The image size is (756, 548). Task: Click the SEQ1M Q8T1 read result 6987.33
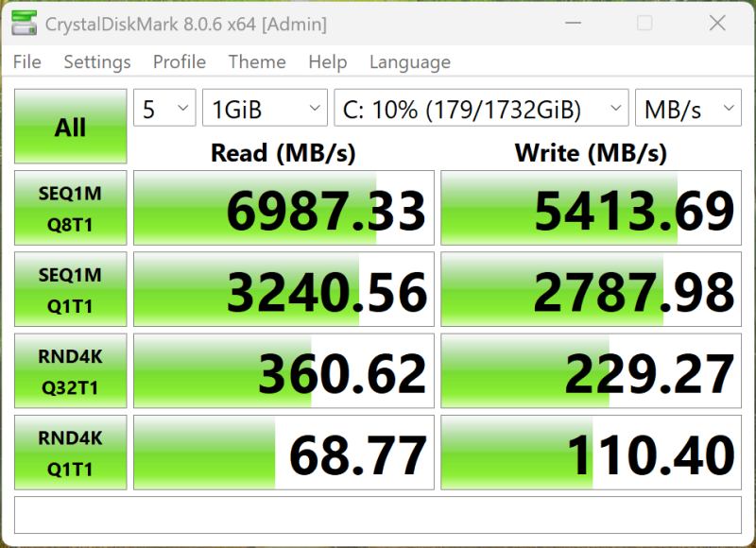284,208
